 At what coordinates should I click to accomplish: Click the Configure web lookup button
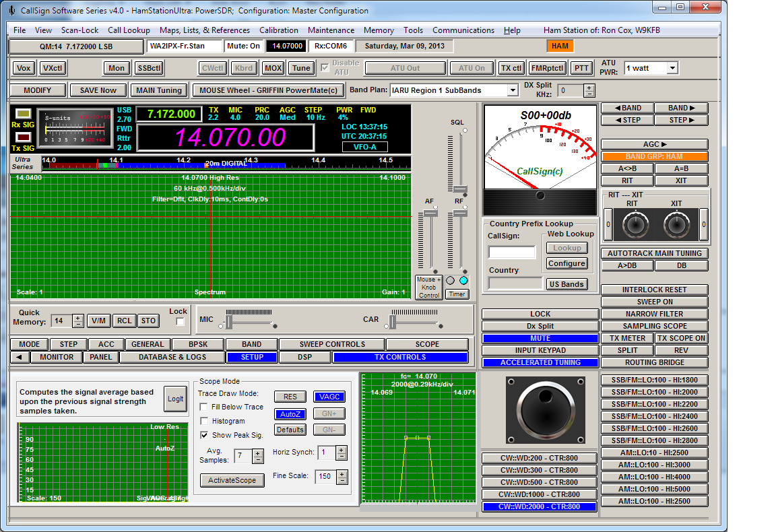[567, 263]
